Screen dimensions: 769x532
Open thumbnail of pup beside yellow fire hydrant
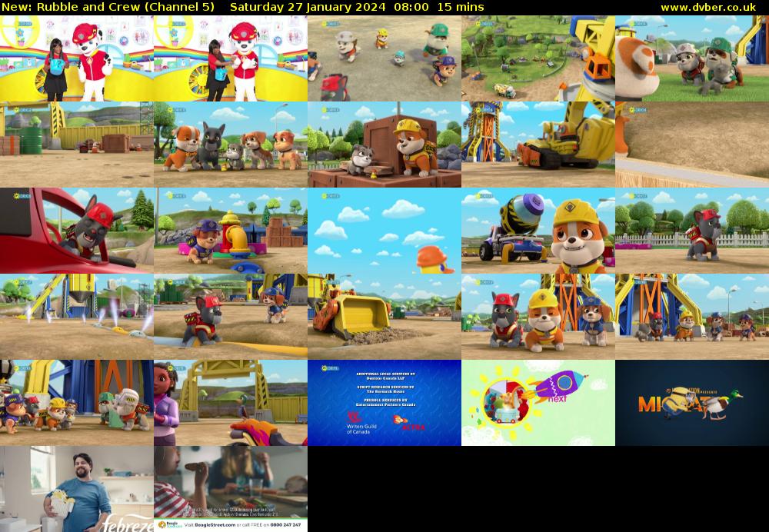(x=231, y=231)
